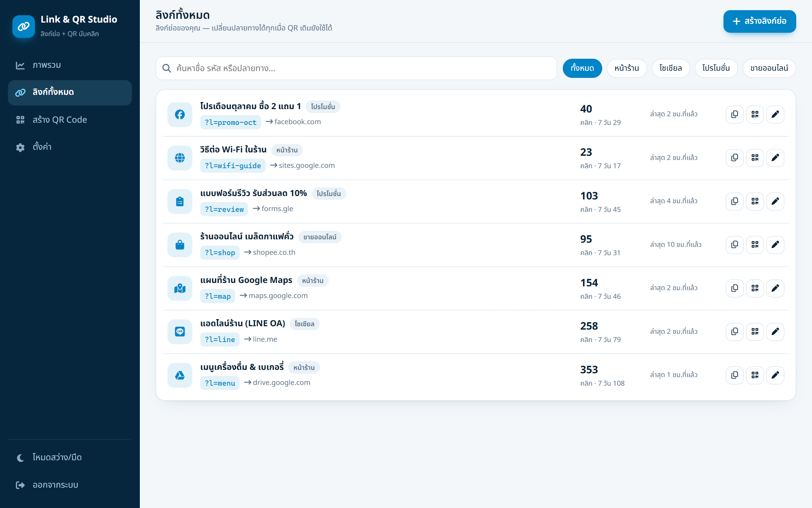Screen dimensions: 812x508
Task: Filter links by โซเชียล chip
Action: click(671, 68)
